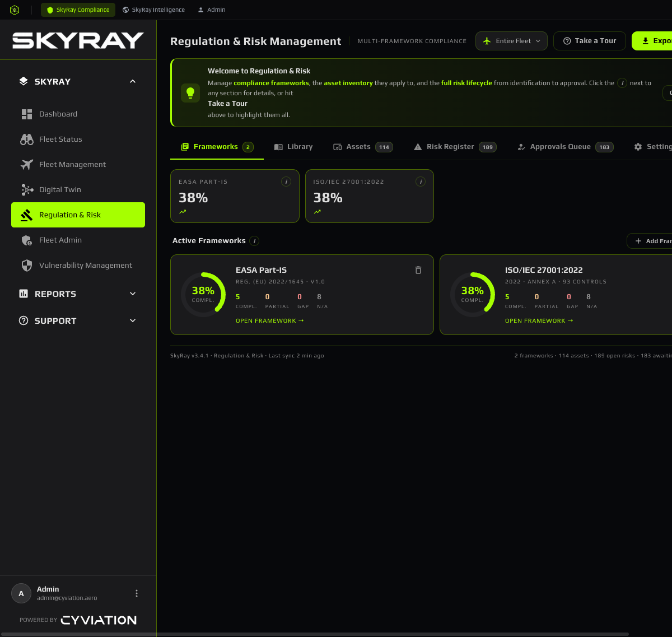
Task: Click the Dashboard grid icon
Action: [x=27, y=114]
